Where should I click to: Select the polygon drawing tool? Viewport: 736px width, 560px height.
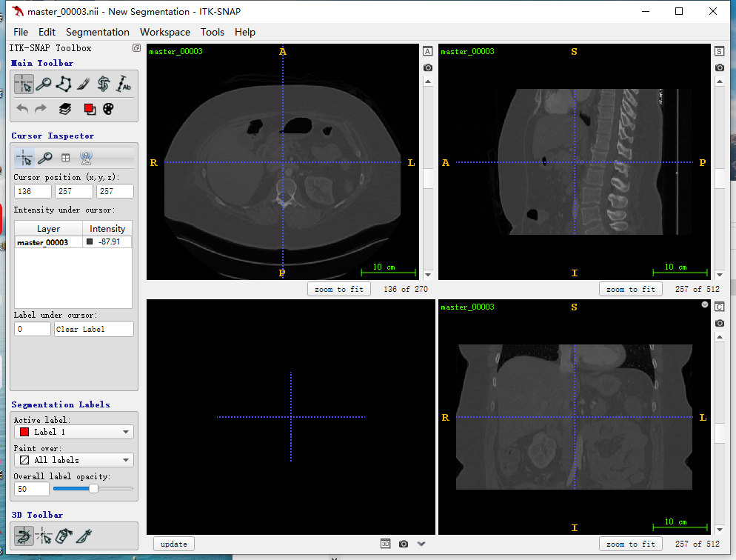point(64,84)
